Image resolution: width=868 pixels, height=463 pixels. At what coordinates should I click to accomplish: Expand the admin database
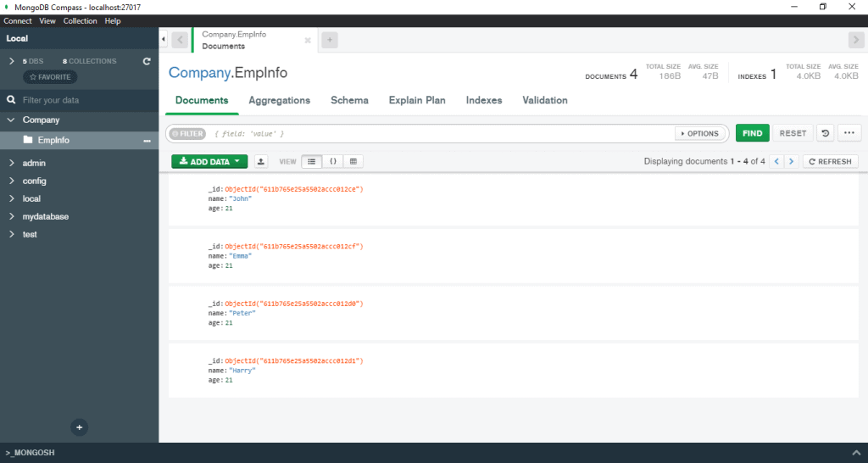(x=12, y=163)
